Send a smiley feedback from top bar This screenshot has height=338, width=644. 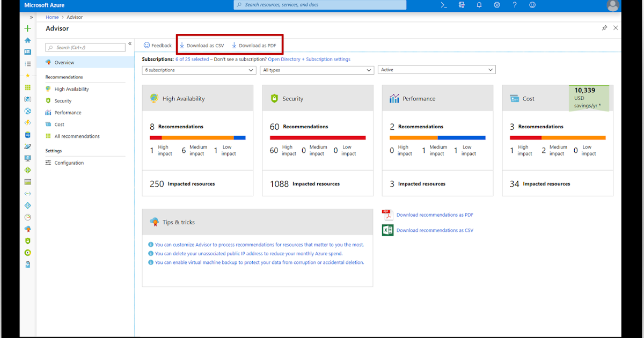[x=532, y=5]
